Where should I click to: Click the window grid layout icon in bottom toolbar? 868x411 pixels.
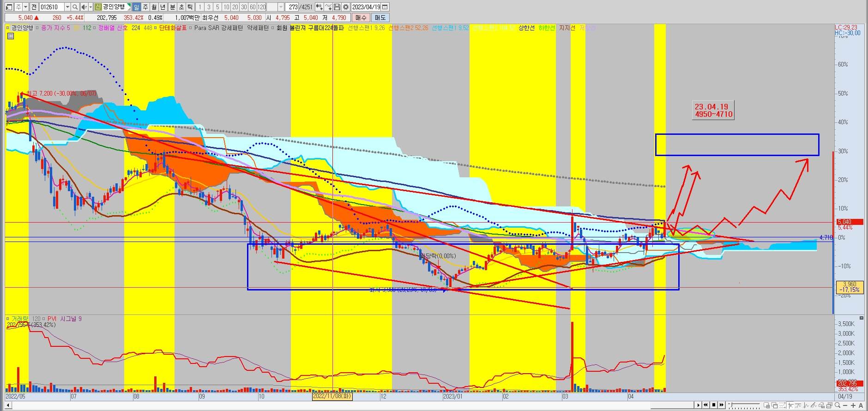(x=766, y=405)
